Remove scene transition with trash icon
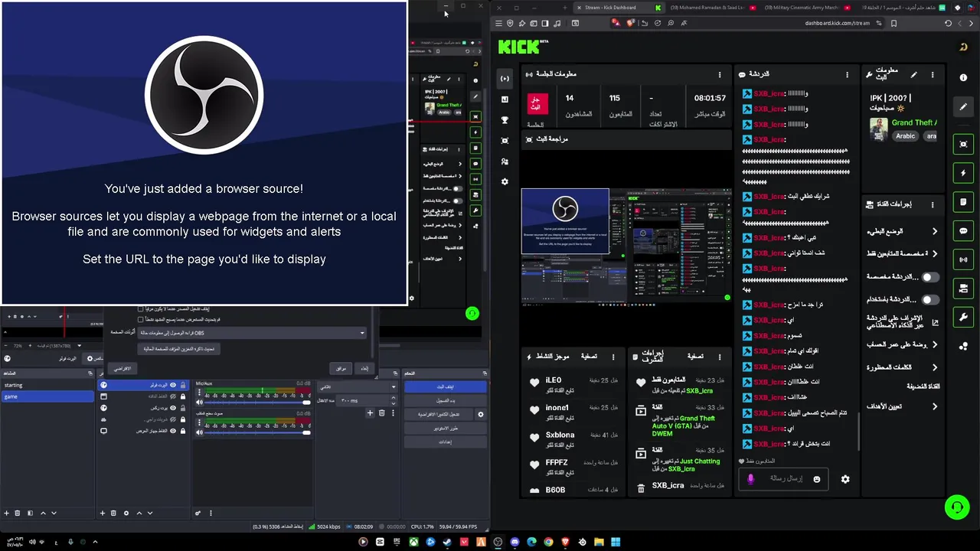The image size is (980, 551). tap(382, 413)
